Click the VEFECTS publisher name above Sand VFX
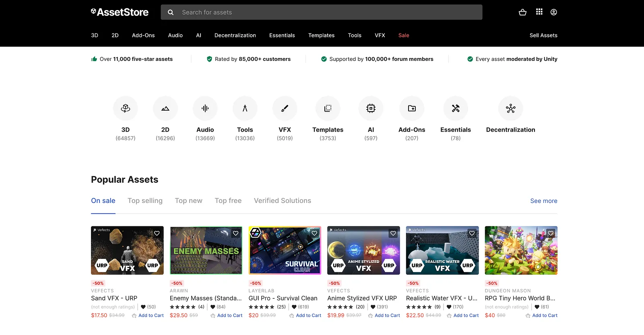This screenshot has width=644, height=335. tap(102, 291)
